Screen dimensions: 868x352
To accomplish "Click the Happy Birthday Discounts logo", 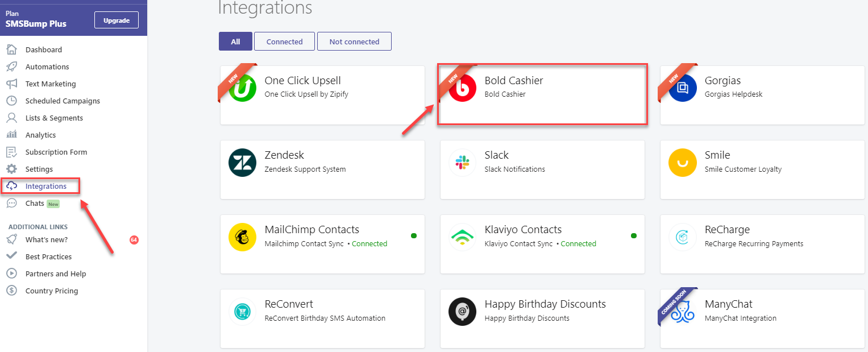I will tap(463, 312).
